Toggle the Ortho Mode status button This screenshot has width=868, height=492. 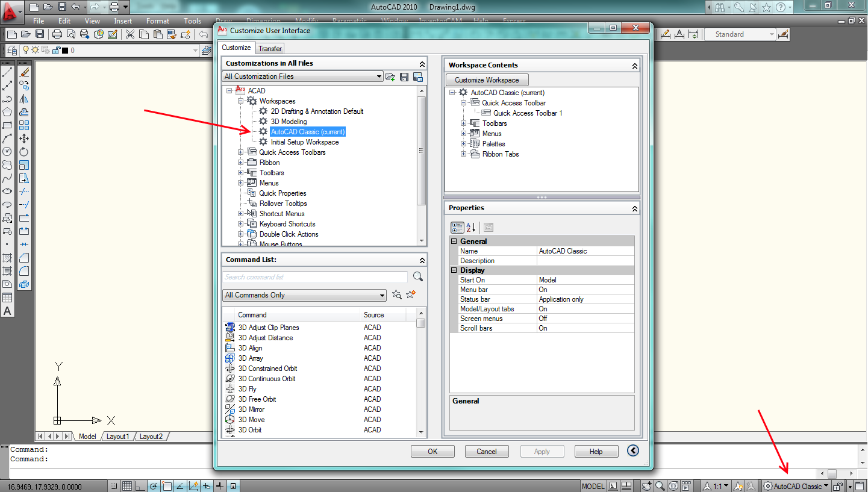140,486
